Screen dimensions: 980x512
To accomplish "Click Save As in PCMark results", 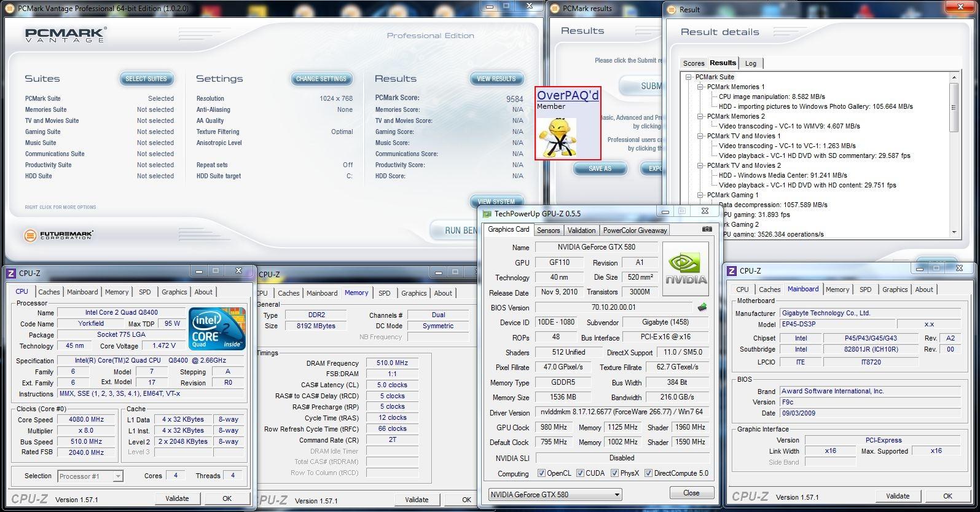I will coord(600,168).
